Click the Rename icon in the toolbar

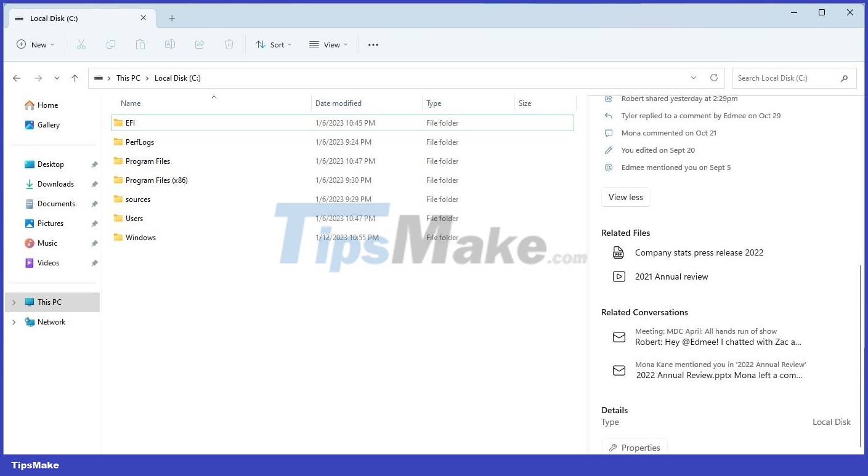(170, 44)
